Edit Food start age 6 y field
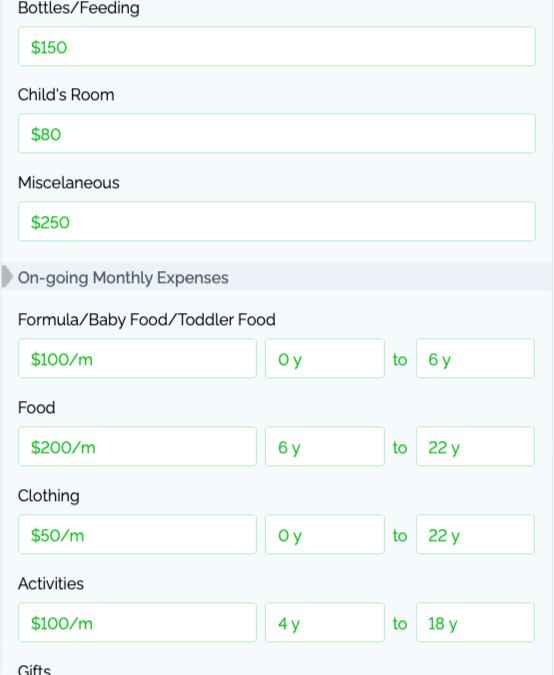This screenshot has height=675, width=554. [325, 446]
